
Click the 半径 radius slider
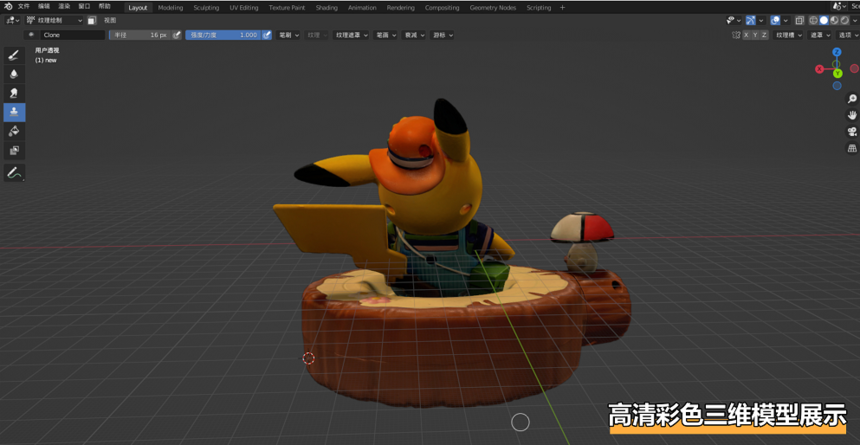tap(140, 35)
